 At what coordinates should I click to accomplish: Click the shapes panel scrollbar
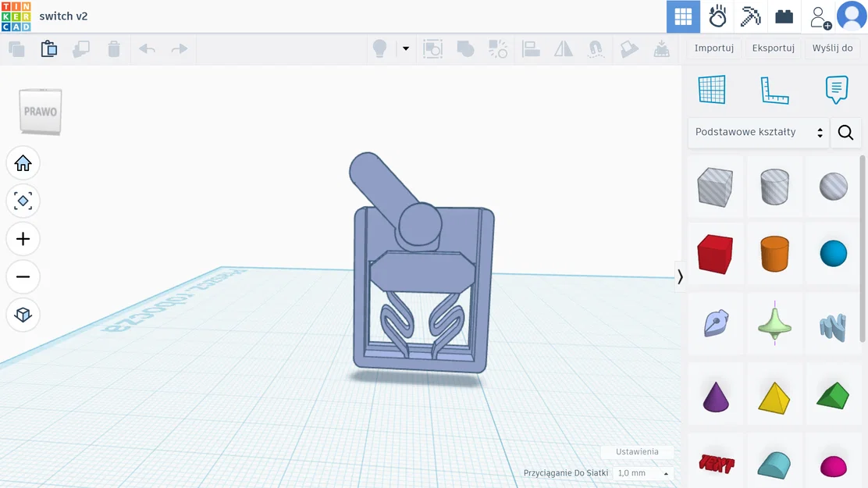[863, 248]
